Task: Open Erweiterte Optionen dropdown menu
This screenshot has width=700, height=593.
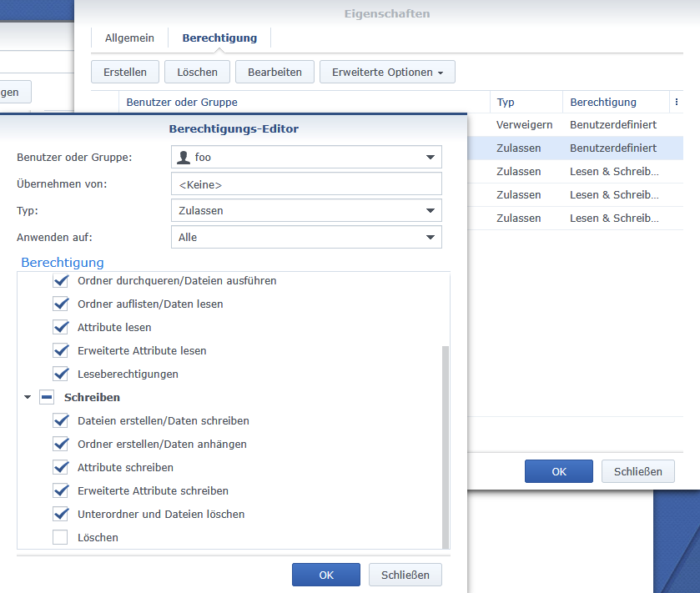Action: click(387, 73)
